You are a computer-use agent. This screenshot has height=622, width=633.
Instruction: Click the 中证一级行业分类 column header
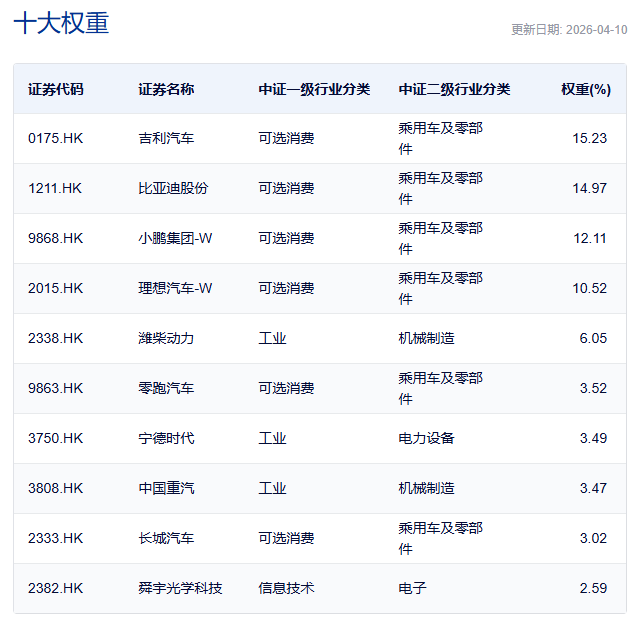coord(314,89)
